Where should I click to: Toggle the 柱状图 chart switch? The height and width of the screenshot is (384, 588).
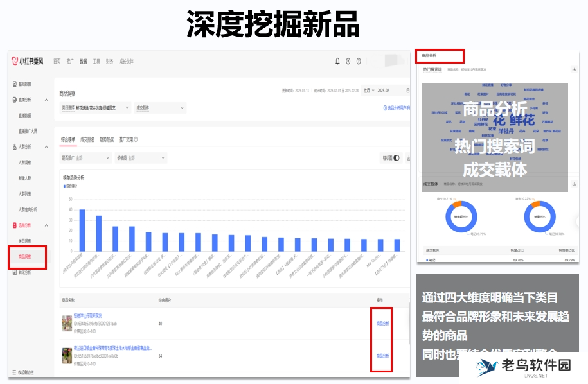(x=396, y=158)
